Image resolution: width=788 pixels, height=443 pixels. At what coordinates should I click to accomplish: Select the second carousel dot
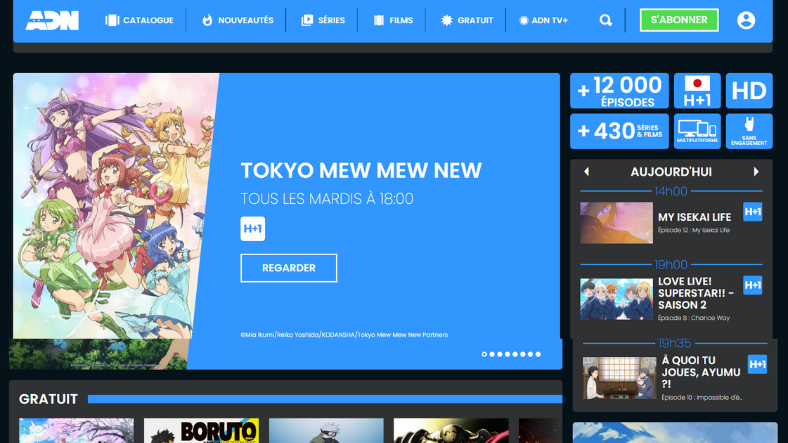click(x=492, y=354)
